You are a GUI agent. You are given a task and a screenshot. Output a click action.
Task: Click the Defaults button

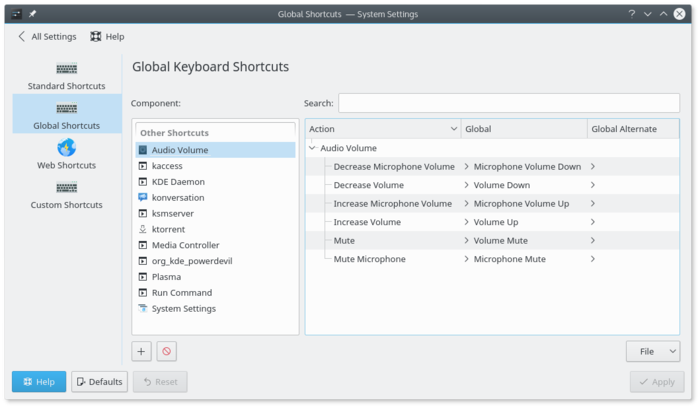point(99,382)
